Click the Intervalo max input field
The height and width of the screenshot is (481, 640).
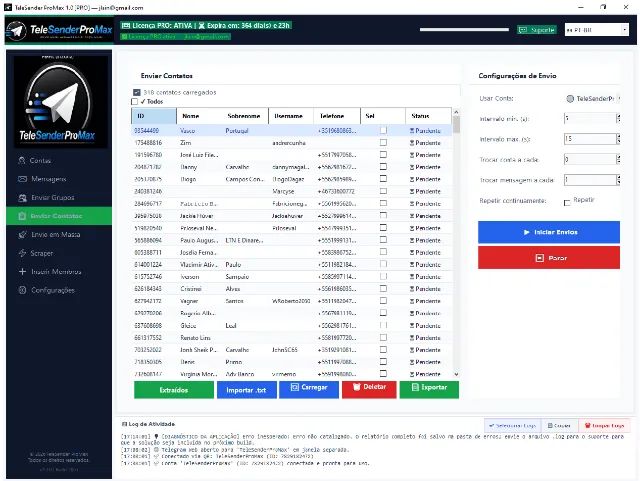(590, 139)
